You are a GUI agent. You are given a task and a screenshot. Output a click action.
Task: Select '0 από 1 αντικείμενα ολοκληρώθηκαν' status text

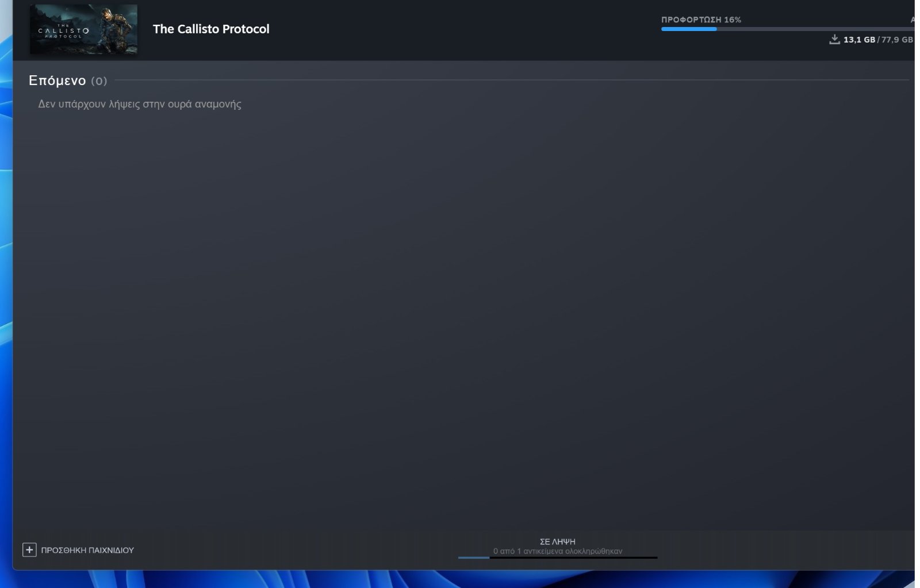click(557, 551)
